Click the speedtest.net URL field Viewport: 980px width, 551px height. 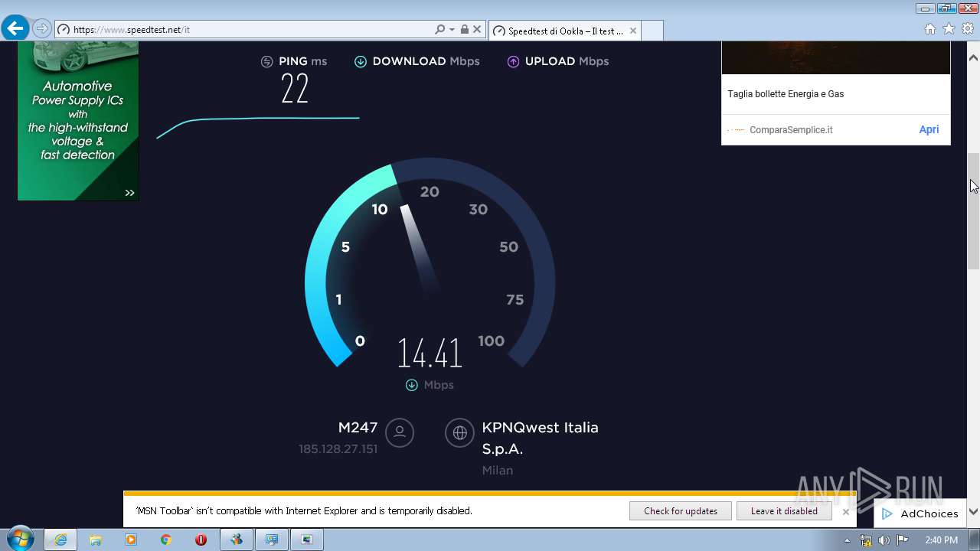tap(245, 30)
